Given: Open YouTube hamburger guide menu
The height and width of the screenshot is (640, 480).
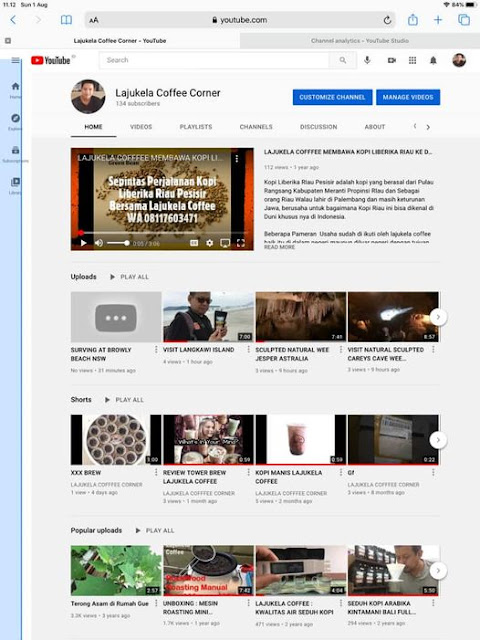Looking at the screenshot, I should (16, 60).
